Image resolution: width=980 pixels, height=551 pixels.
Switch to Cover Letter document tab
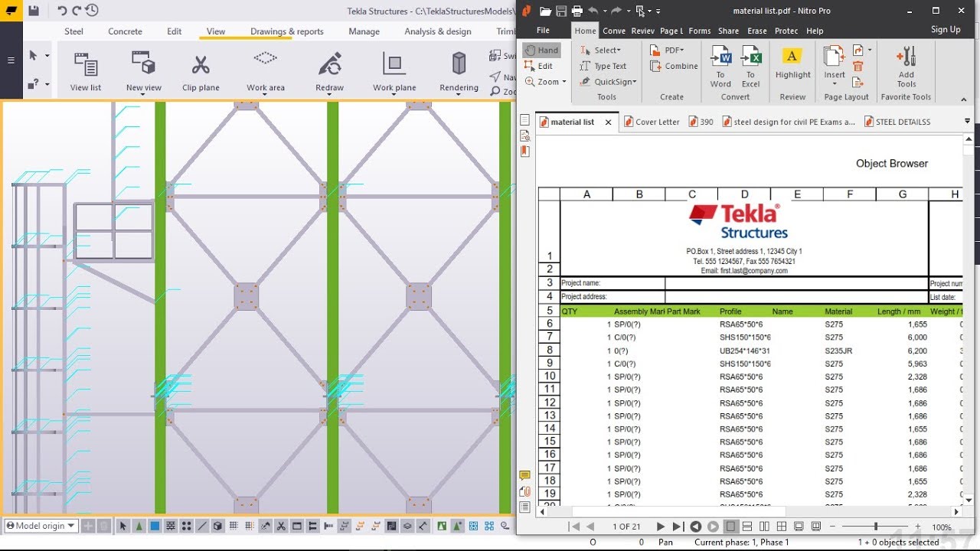click(x=652, y=122)
